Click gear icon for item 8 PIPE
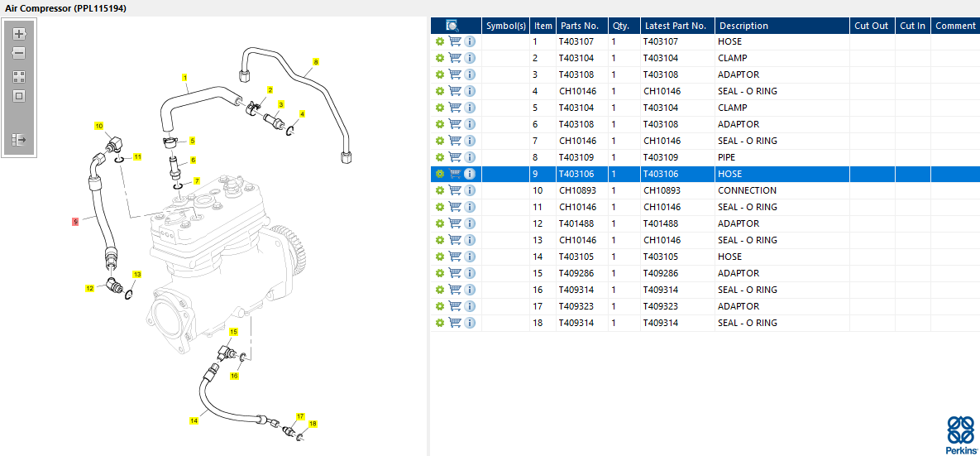 coord(440,157)
